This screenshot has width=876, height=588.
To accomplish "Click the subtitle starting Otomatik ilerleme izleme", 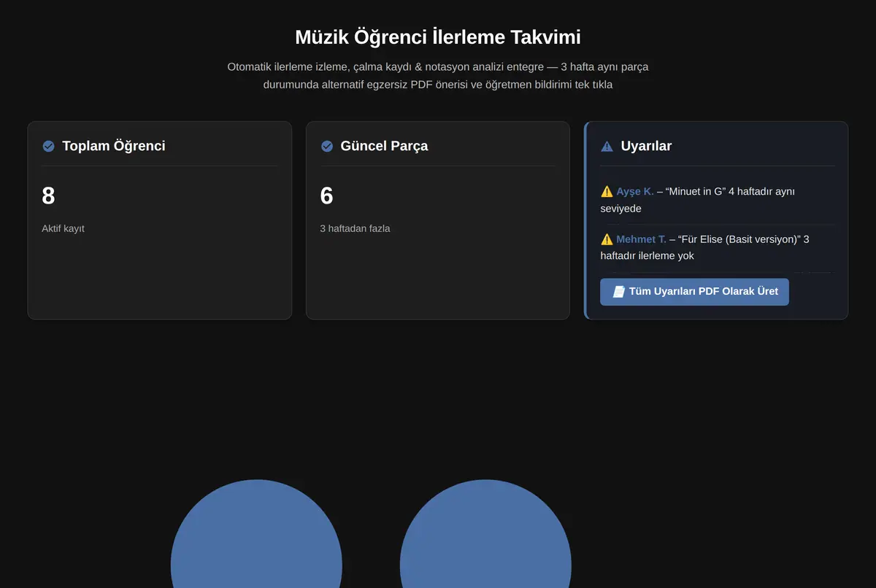I will coord(438,75).
